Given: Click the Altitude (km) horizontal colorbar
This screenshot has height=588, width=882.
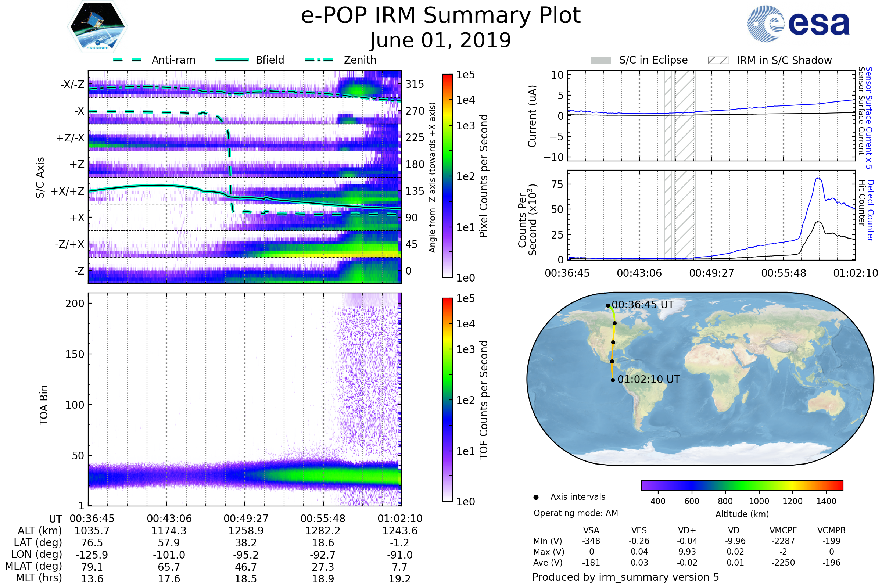Looking at the screenshot, I should [x=742, y=485].
